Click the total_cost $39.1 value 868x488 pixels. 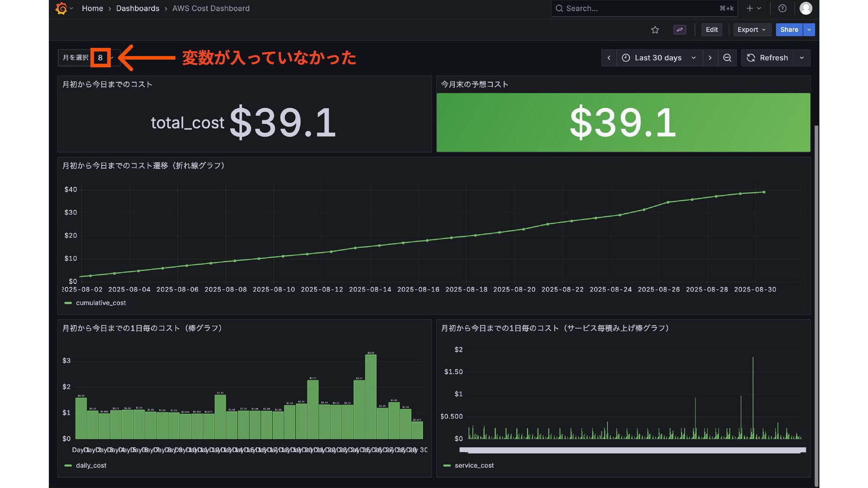(x=283, y=122)
